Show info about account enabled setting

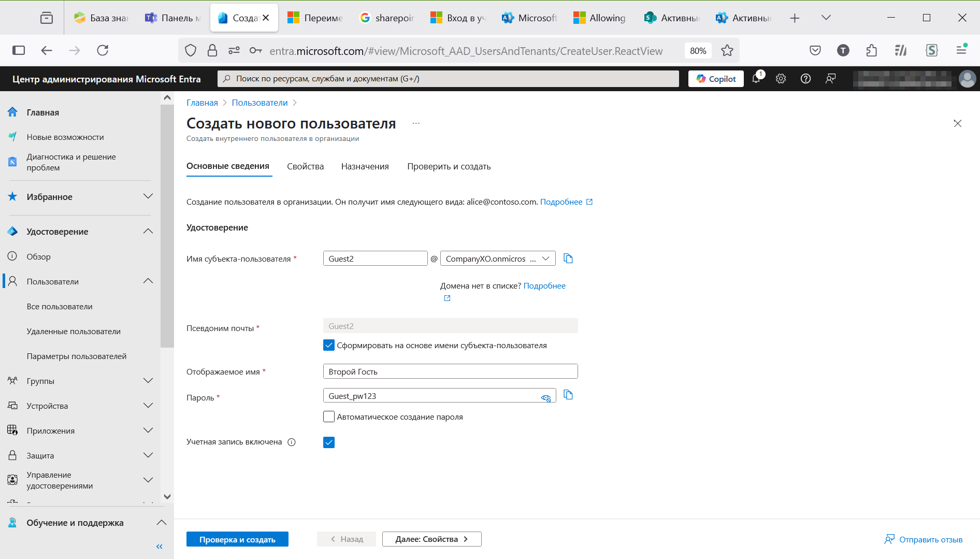click(292, 442)
